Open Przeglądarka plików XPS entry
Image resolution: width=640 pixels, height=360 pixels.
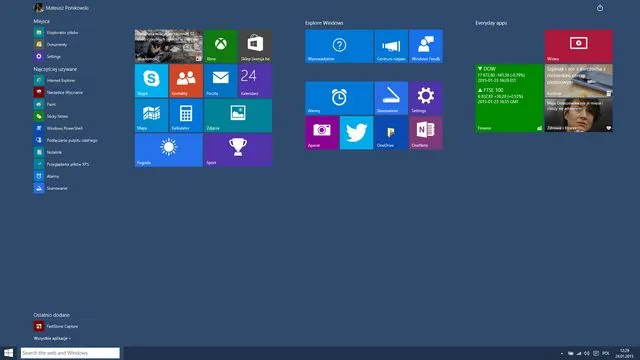pyautogui.click(x=62, y=164)
